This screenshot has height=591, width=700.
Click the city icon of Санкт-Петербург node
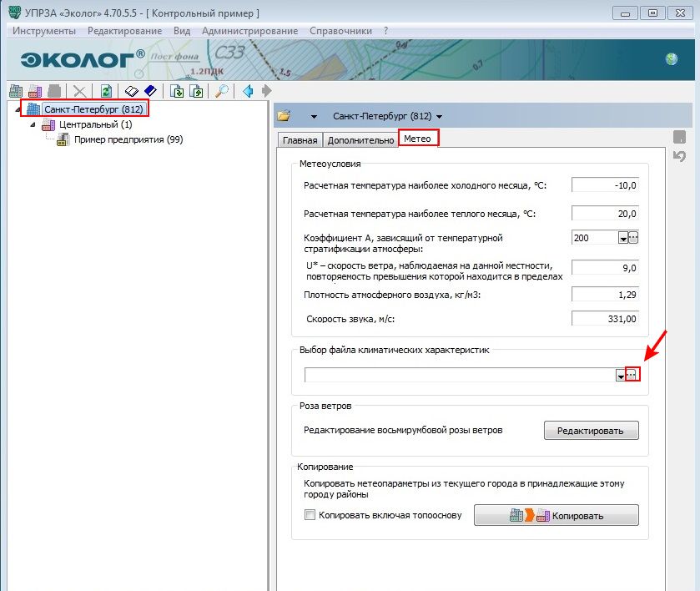point(33,109)
